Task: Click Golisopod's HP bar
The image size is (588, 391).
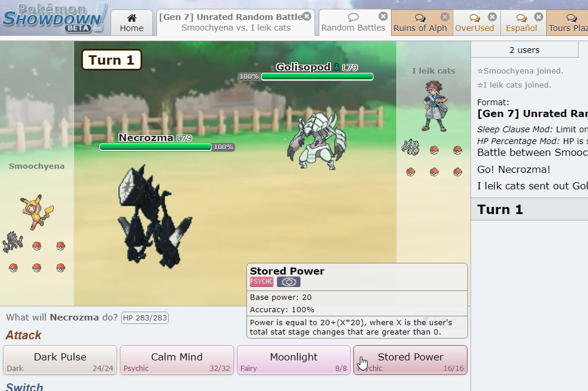Action: [318, 76]
